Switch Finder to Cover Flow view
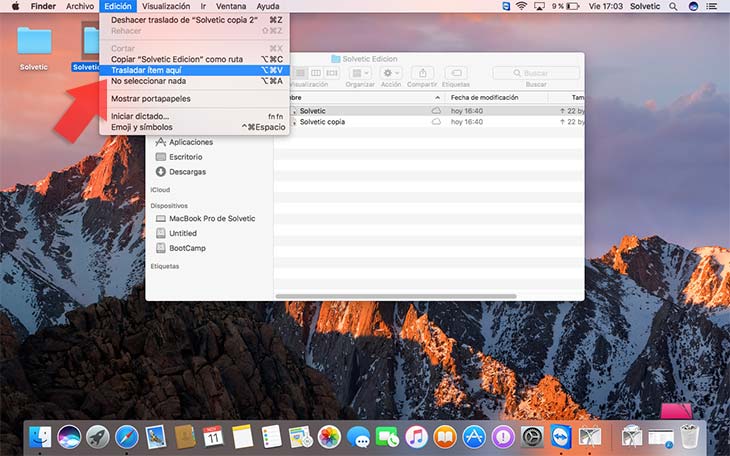Viewport: 730px width, 456px height. click(x=331, y=73)
